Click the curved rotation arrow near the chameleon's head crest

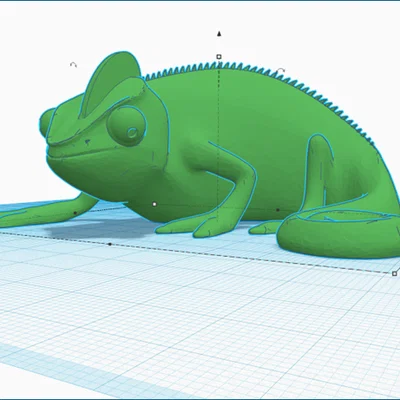click(x=73, y=65)
